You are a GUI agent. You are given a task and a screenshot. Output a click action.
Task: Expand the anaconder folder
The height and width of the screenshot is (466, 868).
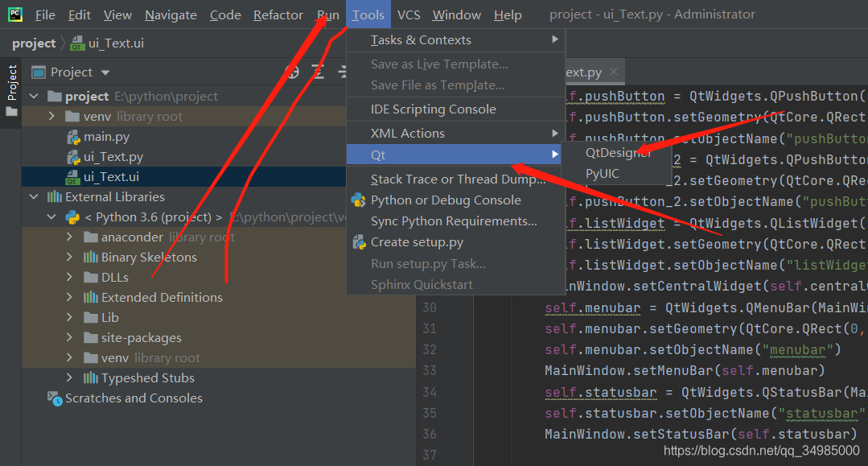tap(69, 237)
